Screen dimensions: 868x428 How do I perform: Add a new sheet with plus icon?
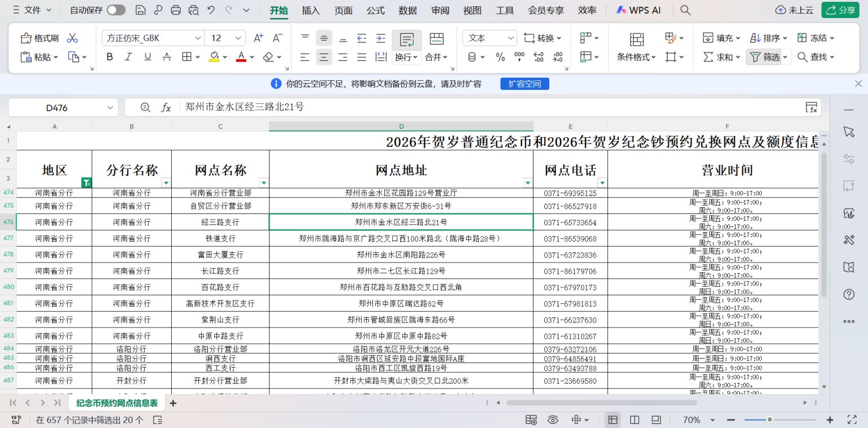173,403
